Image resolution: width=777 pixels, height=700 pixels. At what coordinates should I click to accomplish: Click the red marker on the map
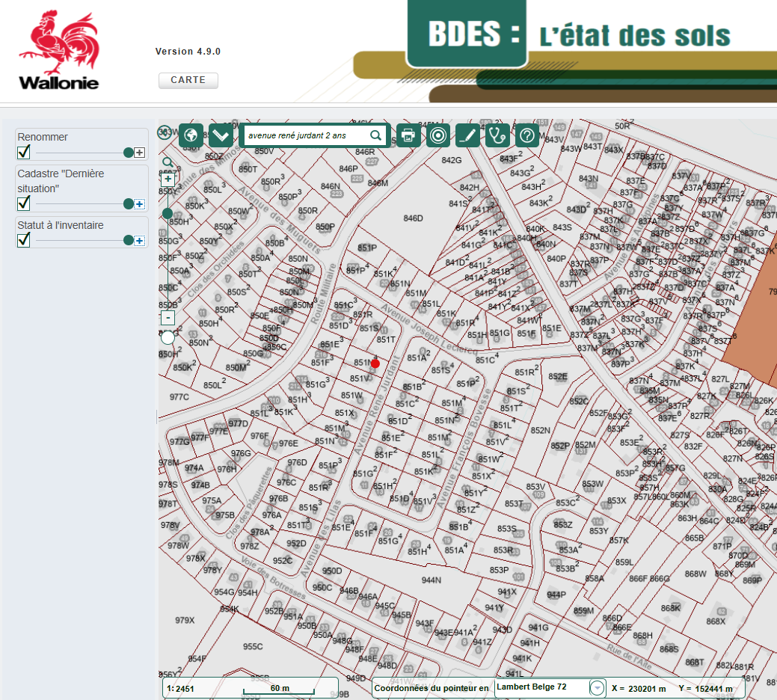click(375, 363)
